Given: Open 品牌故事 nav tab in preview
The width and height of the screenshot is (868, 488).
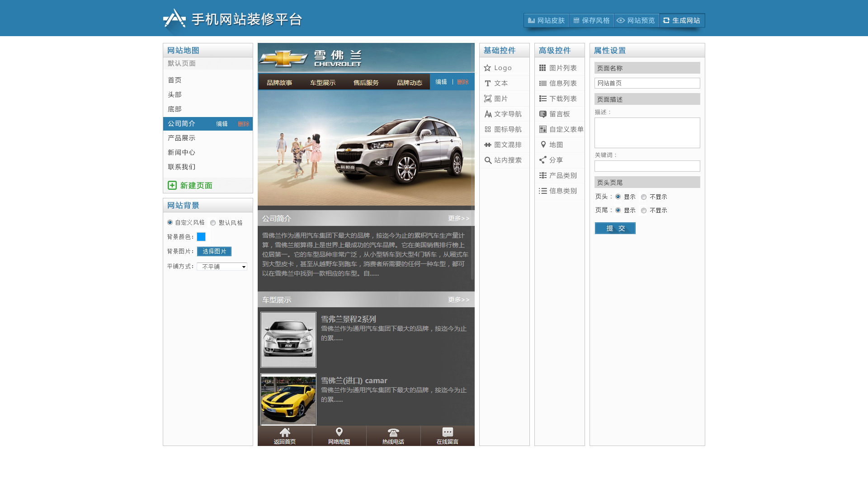Looking at the screenshot, I should tap(279, 83).
